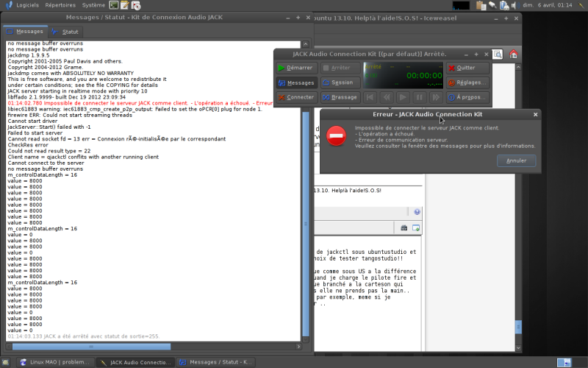Click the screenshot launcher in the panel
588x368 pixels.
tap(136, 5)
